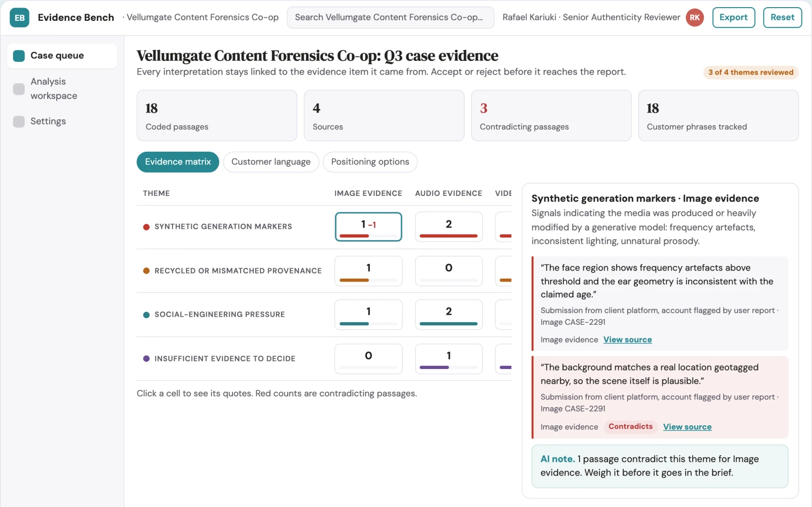
Task: Click purple dot beside Insufficient Evidence
Action: click(x=146, y=359)
